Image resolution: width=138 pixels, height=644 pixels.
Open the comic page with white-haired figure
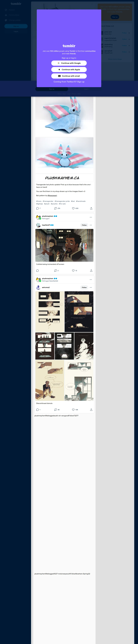(84, 346)
